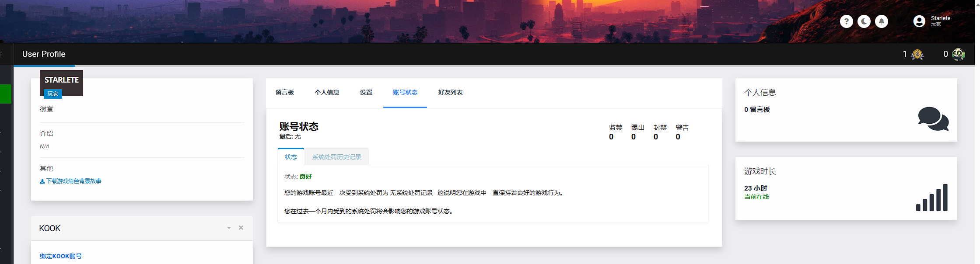Open the notifications bell icon
Image resolution: width=980 pixels, height=264 pixels.
881,21
